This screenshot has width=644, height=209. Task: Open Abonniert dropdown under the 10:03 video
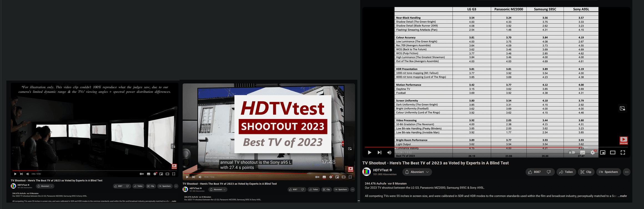coord(218,190)
